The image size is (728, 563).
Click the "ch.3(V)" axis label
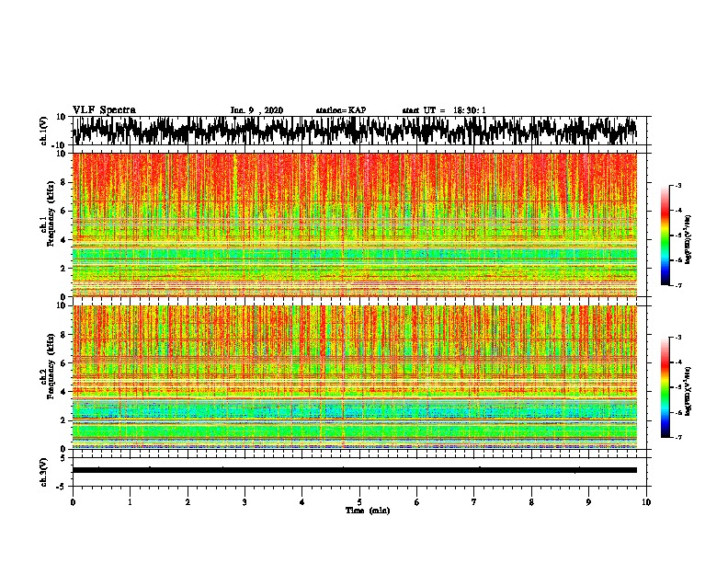pos(44,472)
